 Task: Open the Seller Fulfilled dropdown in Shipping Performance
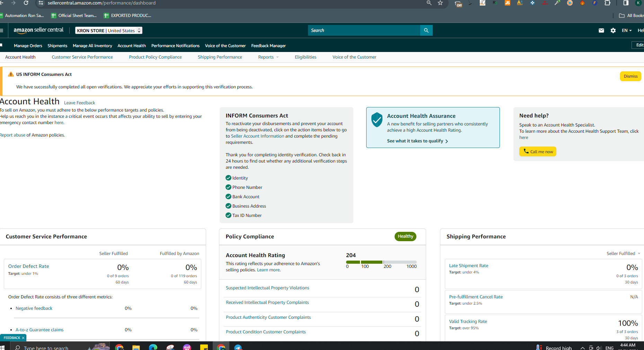(x=624, y=254)
